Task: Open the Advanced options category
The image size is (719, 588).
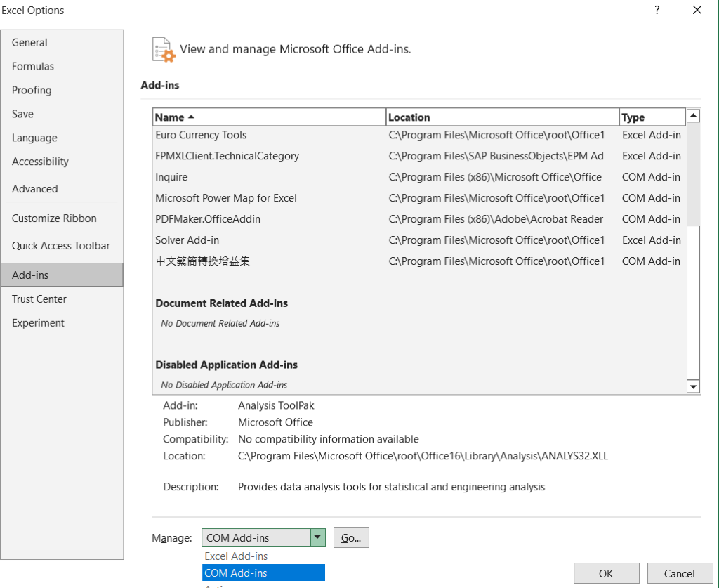Action: click(62, 188)
